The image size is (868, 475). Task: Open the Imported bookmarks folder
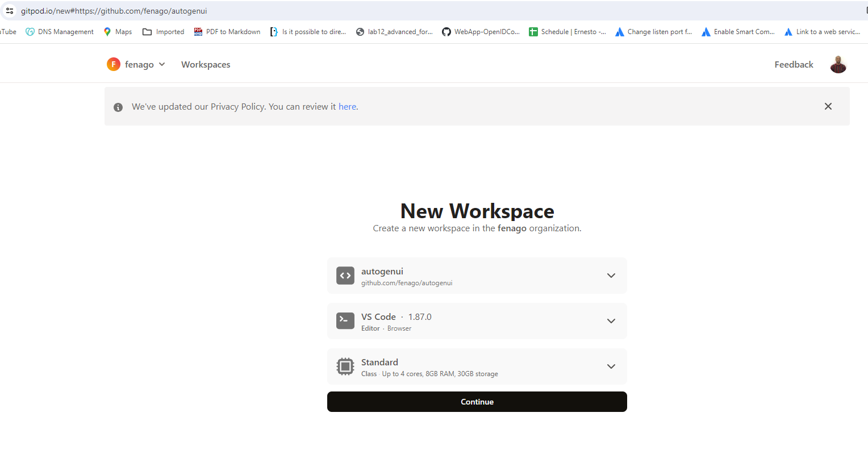pyautogui.click(x=164, y=32)
